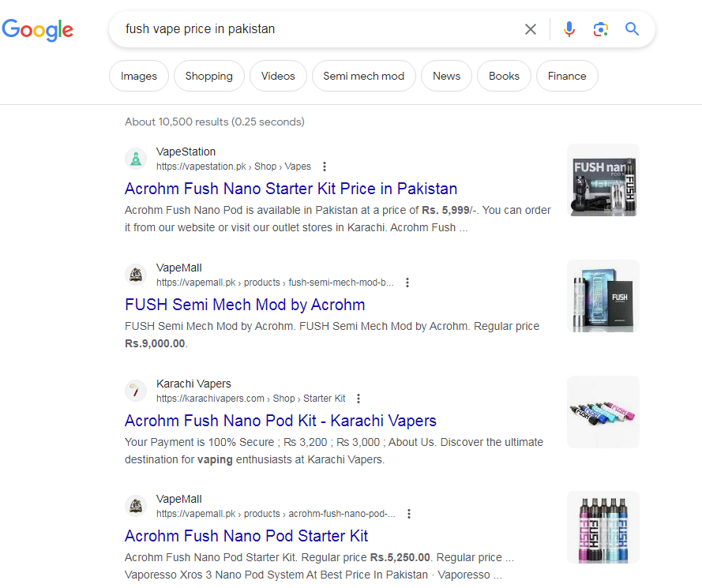Image resolution: width=702 pixels, height=588 pixels.
Task: Filter results by Semi mech mod
Action: point(363,77)
